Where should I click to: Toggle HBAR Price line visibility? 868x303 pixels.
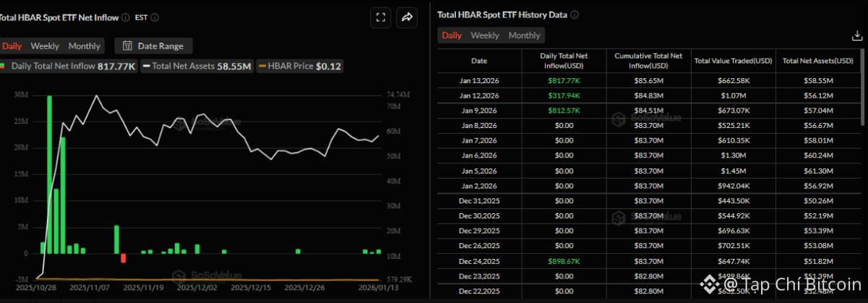(x=300, y=67)
